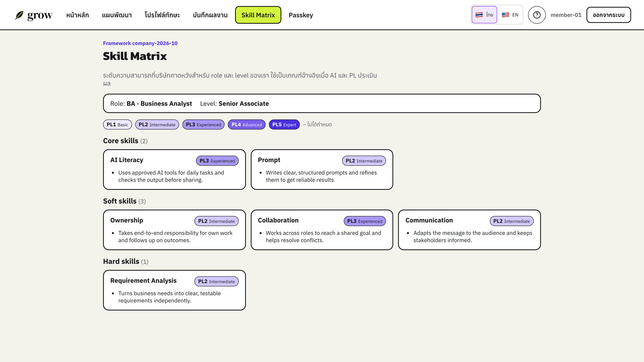The width and height of the screenshot is (644, 362).
Task: Select the Collaboration skill card title
Action: tap(278, 220)
